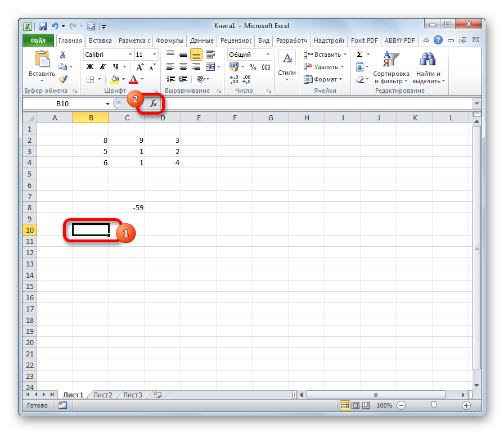This screenshot has width=504, height=434.
Task: Click the cell borders icon
Action: pyautogui.click(x=91, y=79)
